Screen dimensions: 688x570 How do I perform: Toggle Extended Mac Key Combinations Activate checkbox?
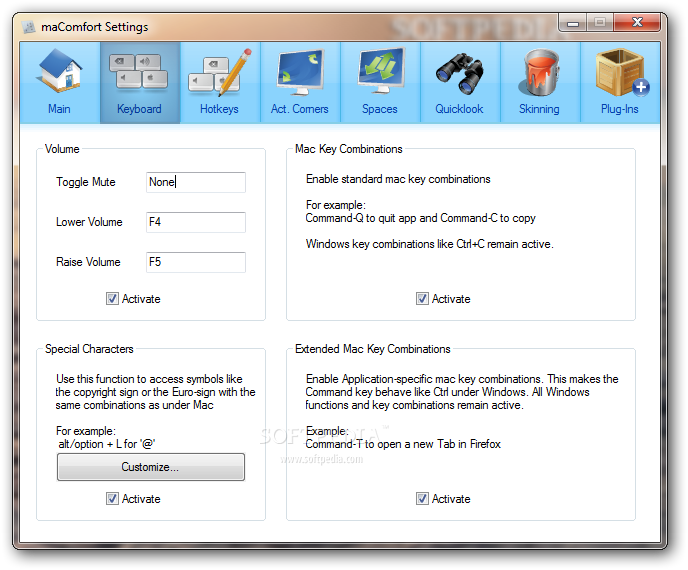click(x=422, y=499)
